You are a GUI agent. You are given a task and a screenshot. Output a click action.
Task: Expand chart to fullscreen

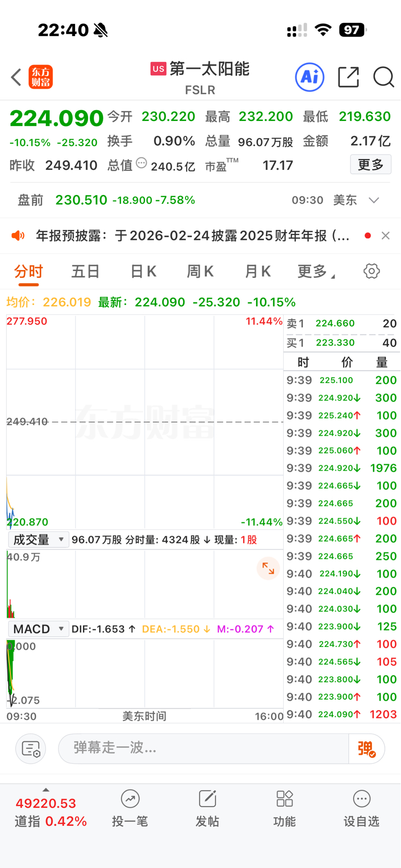[x=268, y=568]
